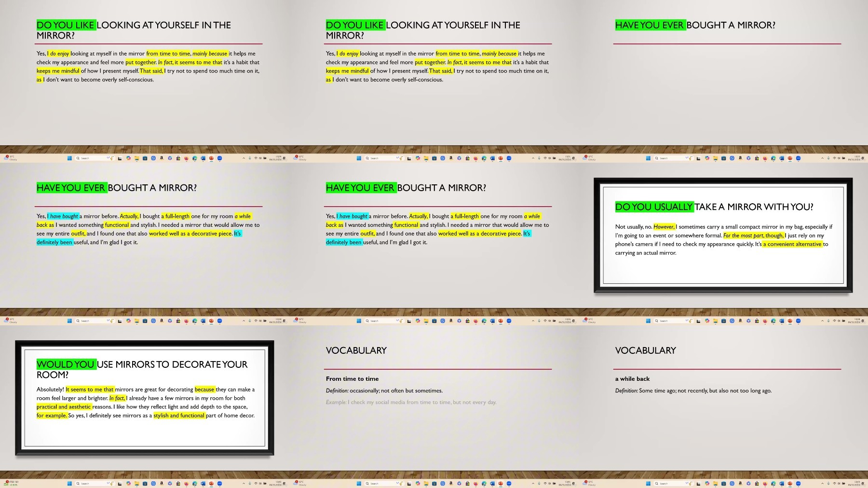This screenshot has height=488, width=868.
Task: Show hidden tray icons in the FTSE 100 taskbar
Action: [x=244, y=483]
